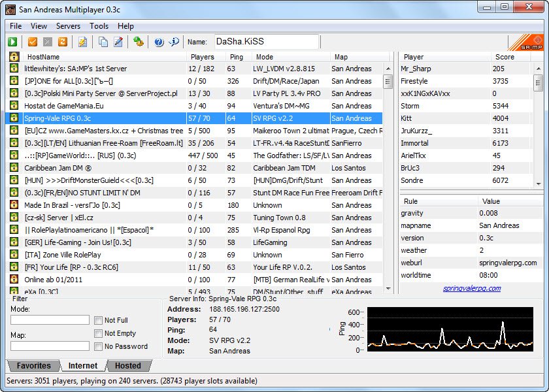Select the ..::[RP]GameWorld::.. [RUS] server row
This screenshot has width=549, height=392.
[194, 155]
